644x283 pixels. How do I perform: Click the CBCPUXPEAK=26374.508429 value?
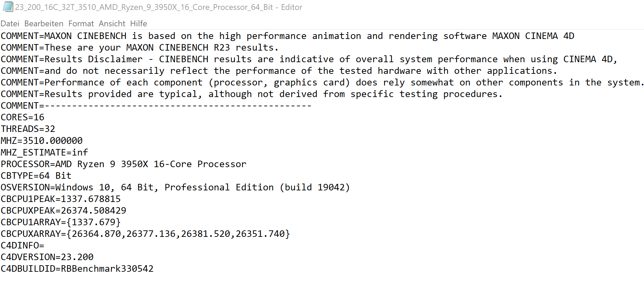[x=64, y=211]
